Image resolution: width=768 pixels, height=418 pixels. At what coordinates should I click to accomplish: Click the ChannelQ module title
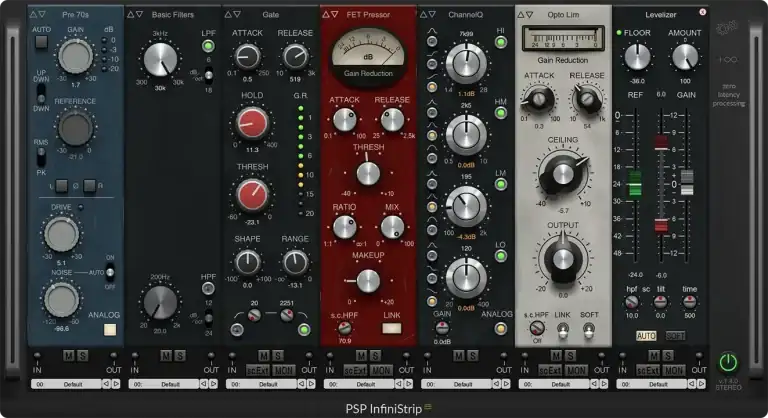(x=465, y=15)
